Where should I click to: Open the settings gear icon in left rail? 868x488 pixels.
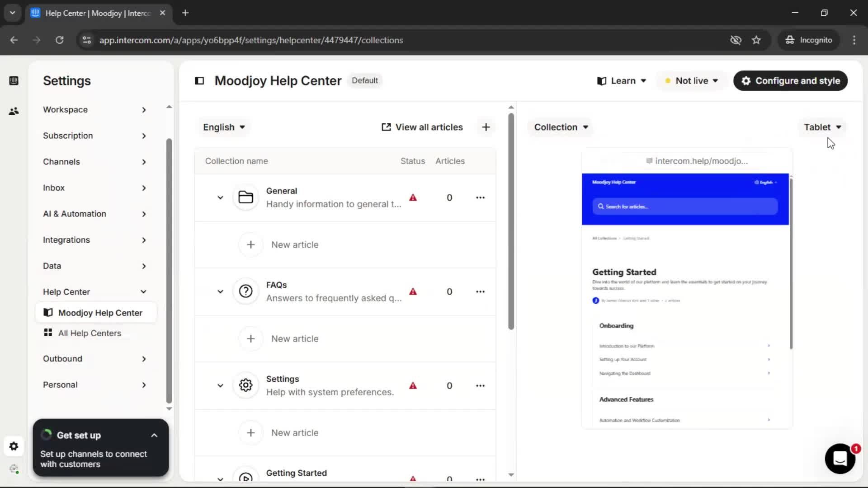click(x=14, y=446)
